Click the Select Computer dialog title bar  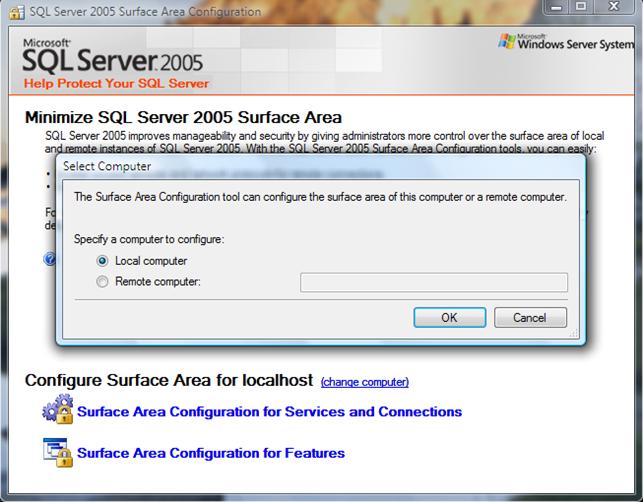[300, 165]
